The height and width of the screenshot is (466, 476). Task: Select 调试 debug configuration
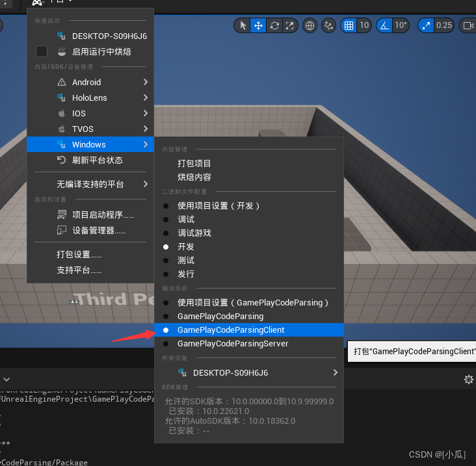(249, 220)
